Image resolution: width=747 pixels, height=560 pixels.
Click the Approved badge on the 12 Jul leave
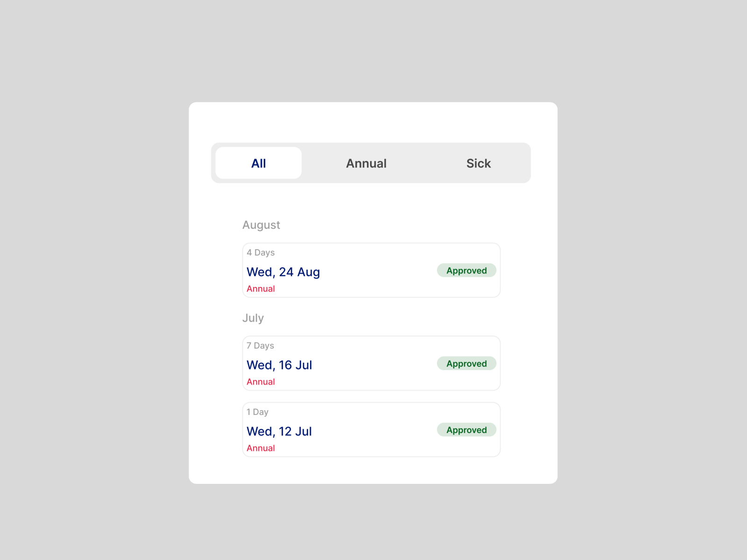point(466,429)
